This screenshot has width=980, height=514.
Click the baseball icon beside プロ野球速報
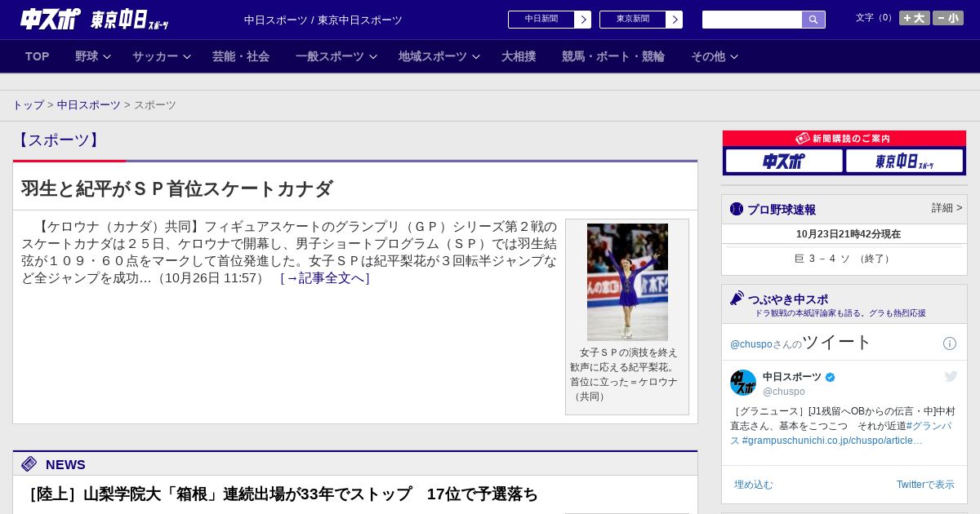[x=737, y=209]
